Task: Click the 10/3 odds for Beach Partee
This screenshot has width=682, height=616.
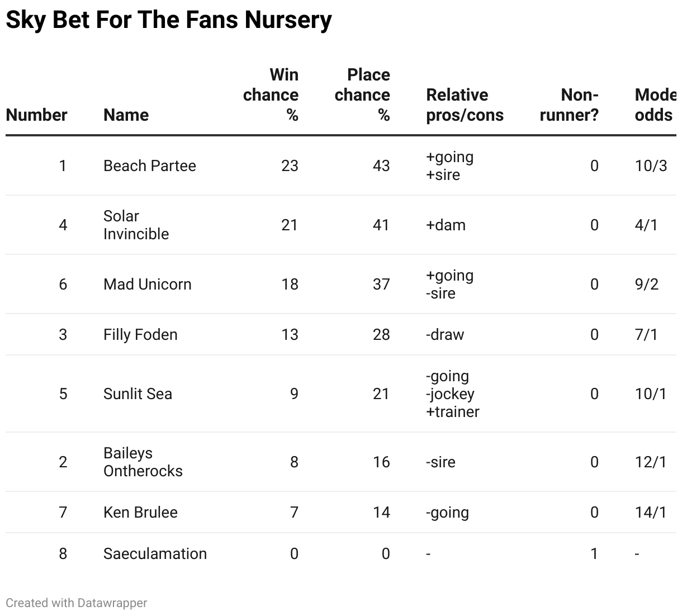Action: point(651,166)
